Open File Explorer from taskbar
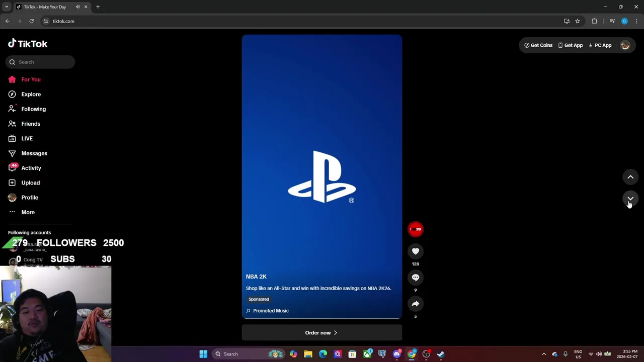Screen dimensions: 644x362 tap(308, 354)
